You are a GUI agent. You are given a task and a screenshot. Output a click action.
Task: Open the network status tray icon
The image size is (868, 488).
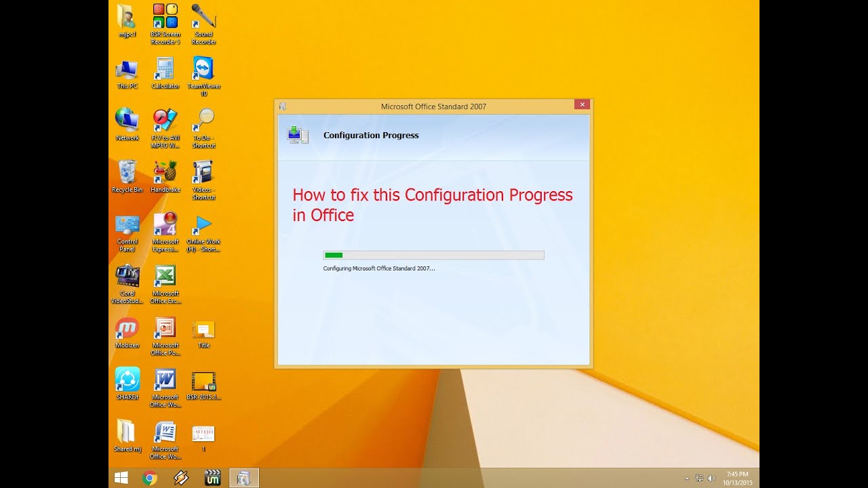pyautogui.click(x=699, y=479)
